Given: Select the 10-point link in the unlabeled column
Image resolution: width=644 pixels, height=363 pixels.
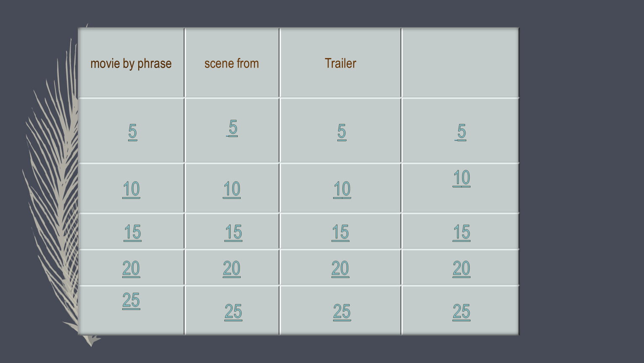Looking at the screenshot, I should pos(461,178).
